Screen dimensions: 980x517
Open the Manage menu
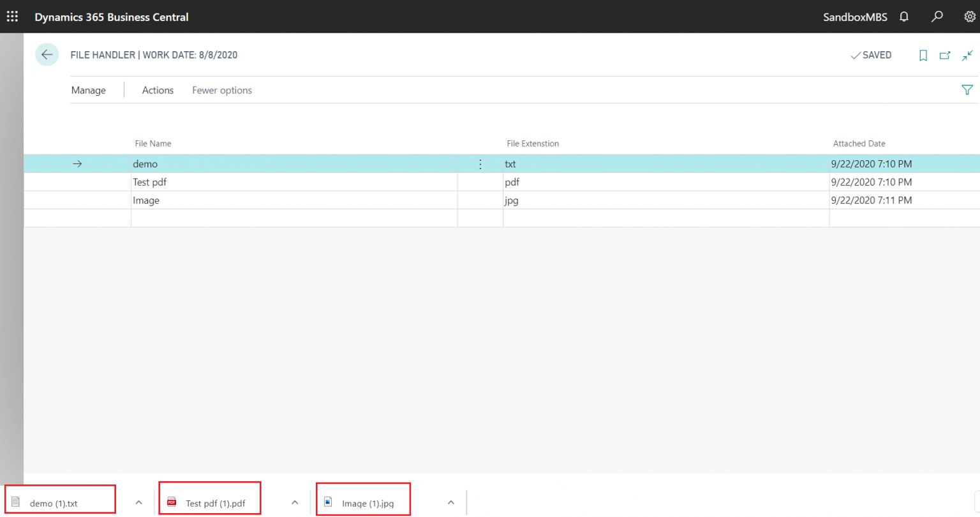(x=88, y=90)
